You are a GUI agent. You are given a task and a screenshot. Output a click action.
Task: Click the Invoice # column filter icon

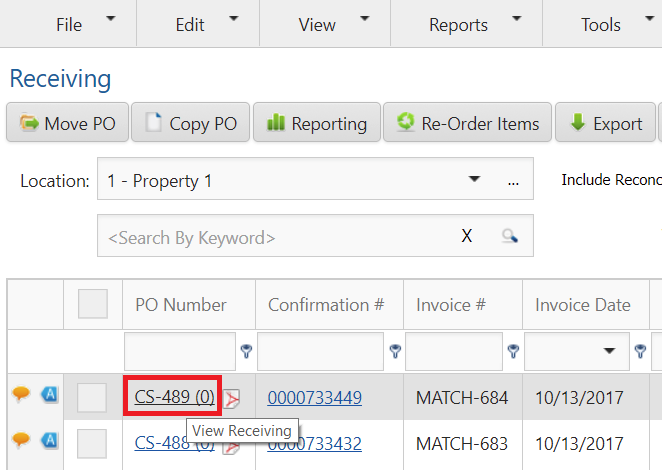512,351
